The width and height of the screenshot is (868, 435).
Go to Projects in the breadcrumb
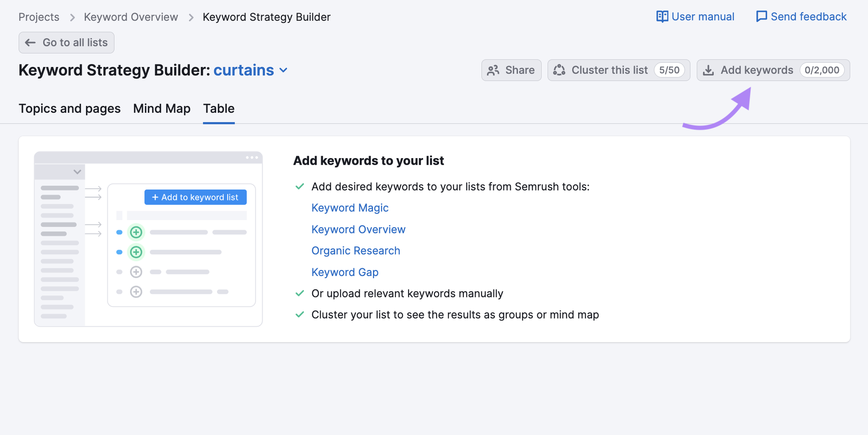(39, 17)
